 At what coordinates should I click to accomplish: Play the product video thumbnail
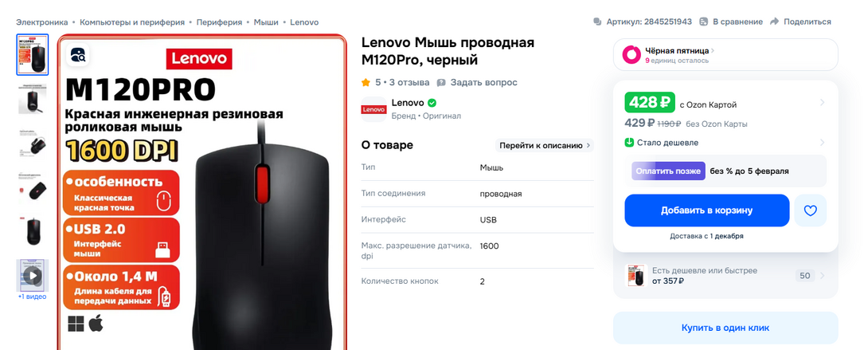click(33, 275)
